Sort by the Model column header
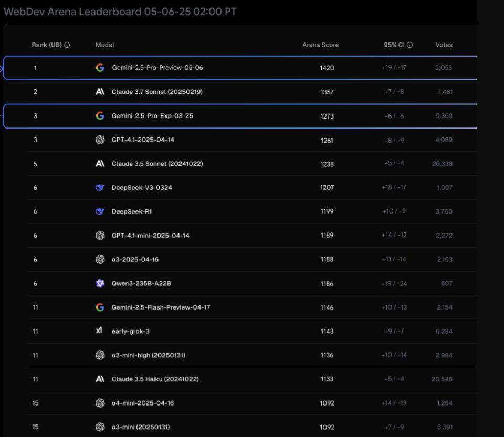504x437 pixels. coord(105,45)
